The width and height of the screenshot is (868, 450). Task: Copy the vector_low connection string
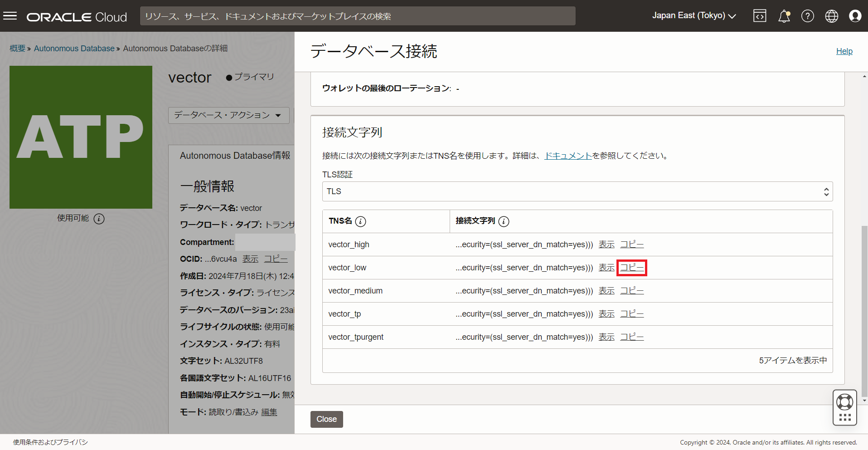[631, 268]
